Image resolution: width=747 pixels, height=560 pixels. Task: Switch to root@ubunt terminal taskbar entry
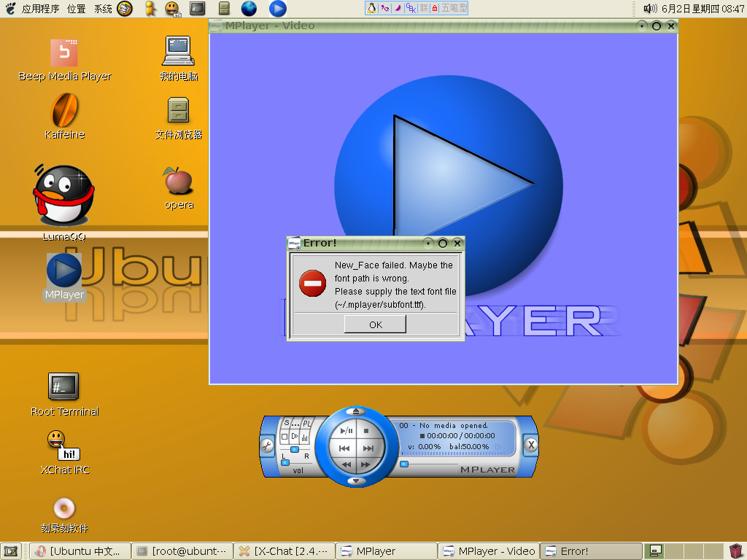click(x=182, y=551)
